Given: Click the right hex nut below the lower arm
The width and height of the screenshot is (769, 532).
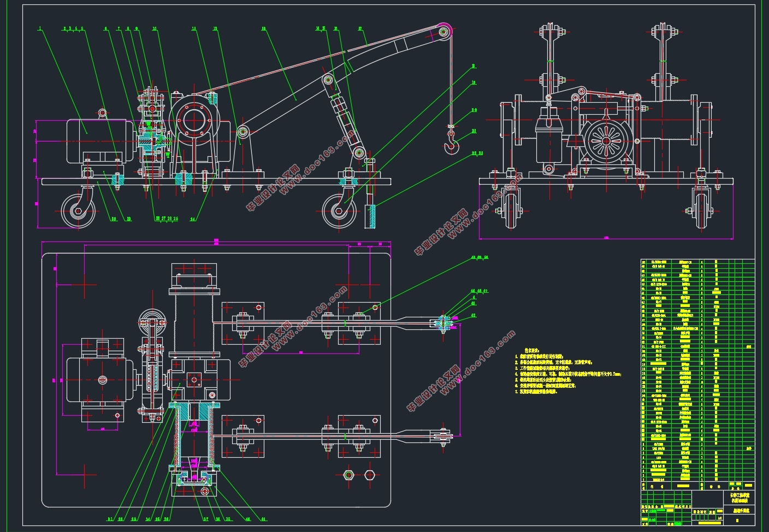Looking at the screenshot, I should (x=371, y=474).
